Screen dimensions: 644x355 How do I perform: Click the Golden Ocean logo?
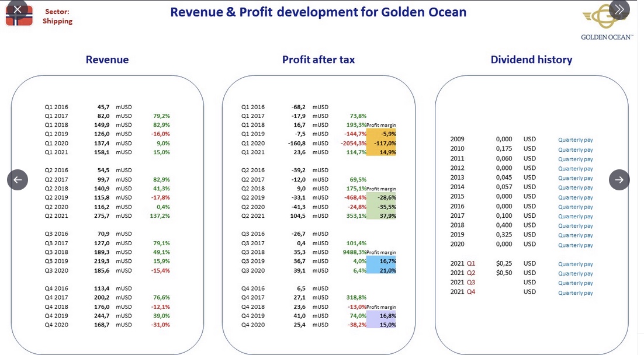coord(607,23)
